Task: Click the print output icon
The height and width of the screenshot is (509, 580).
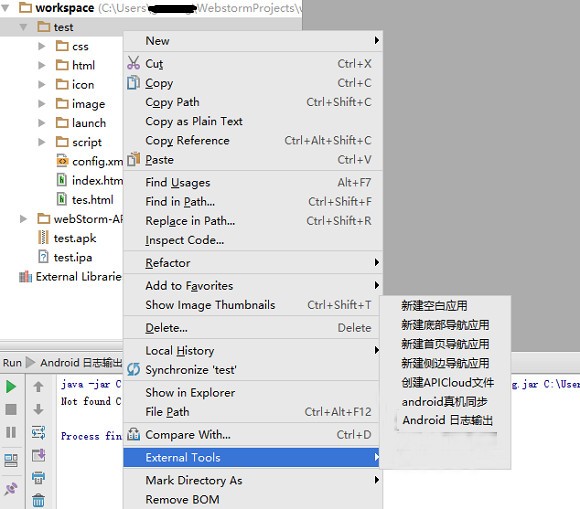Action: tap(38, 478)
